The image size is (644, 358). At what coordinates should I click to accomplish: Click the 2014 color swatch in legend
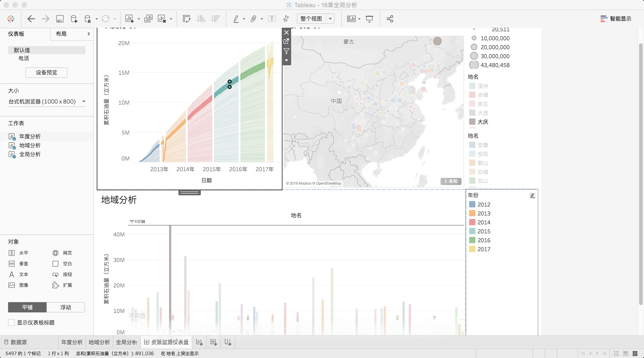click(472, 222)
